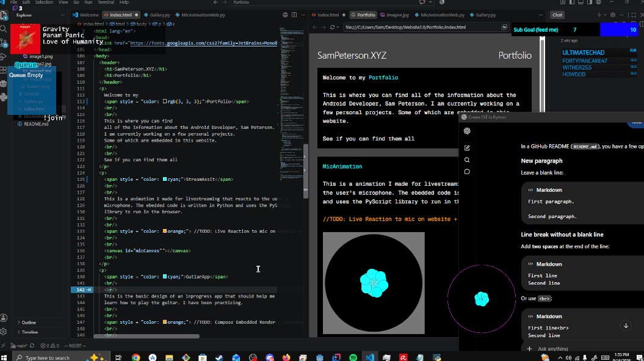
Task: Maximize the Chat panel
Action: [x=634, y=15]
